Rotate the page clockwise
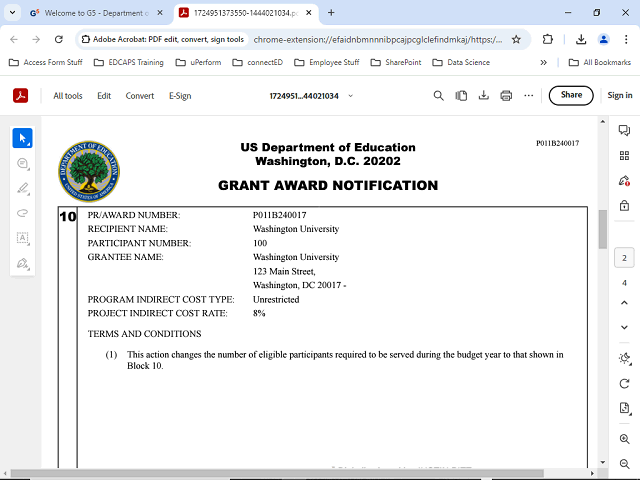The image size is (640, 480). coord(624,384)
